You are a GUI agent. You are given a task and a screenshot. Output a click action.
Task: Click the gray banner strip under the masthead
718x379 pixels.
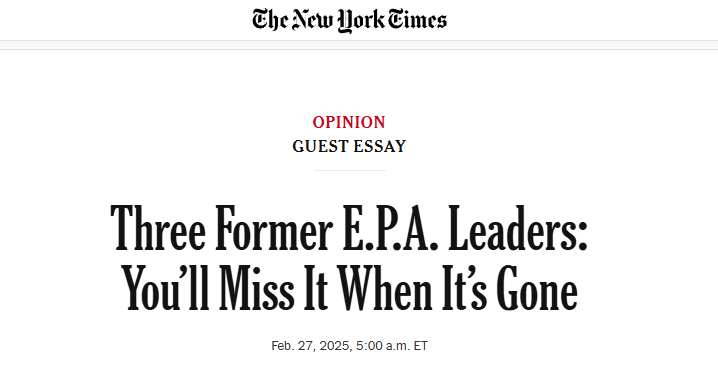(359, 45)
